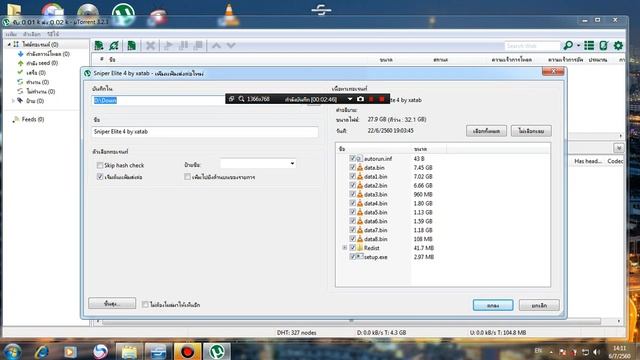The width and height of the screenshot is (640, 360).
Task: Click the magnifier icon on recorder bar
Action: (241, 99)
